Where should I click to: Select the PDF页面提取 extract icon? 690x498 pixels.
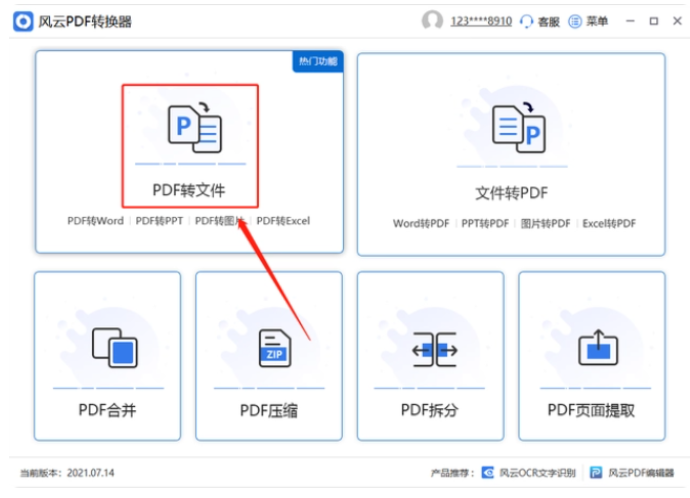pyautogui.click(x=598, y=347)
